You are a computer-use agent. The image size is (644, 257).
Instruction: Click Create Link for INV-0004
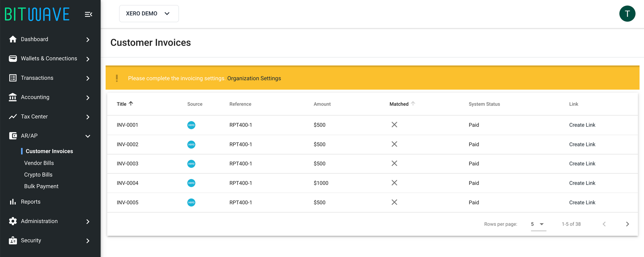pyautogui.click(x=582, y=183)
